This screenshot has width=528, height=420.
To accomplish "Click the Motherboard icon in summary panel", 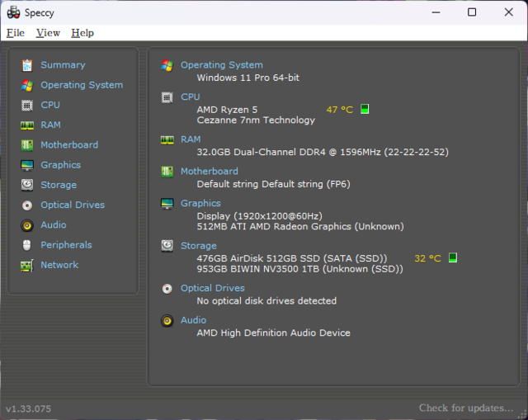I will pyautogui.click(x=167, y=172).
